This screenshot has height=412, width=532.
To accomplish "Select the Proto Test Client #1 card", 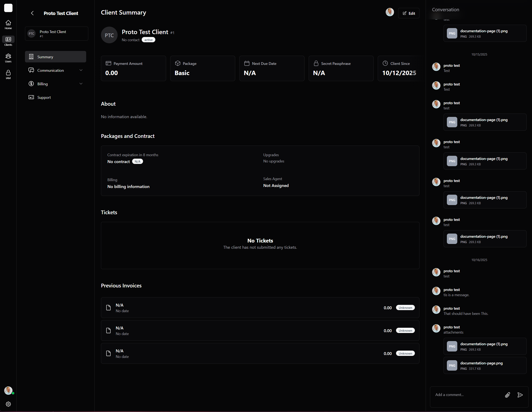I will [x=57, y=33].
